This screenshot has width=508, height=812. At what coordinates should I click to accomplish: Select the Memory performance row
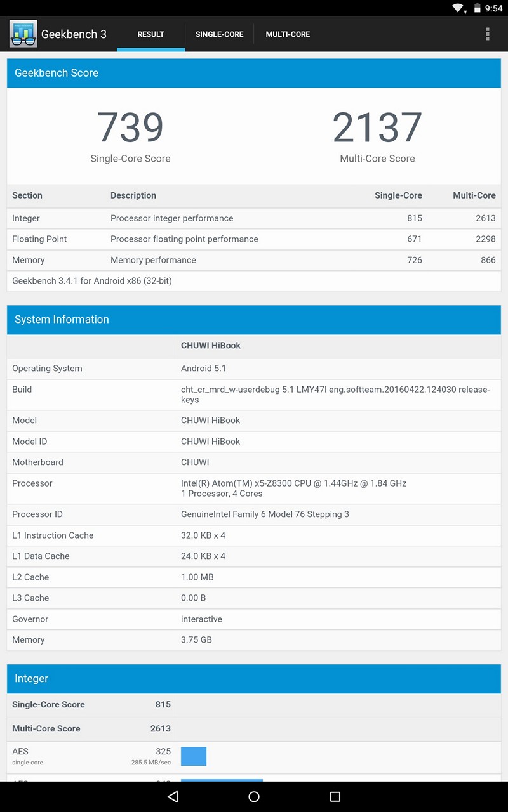254,260
